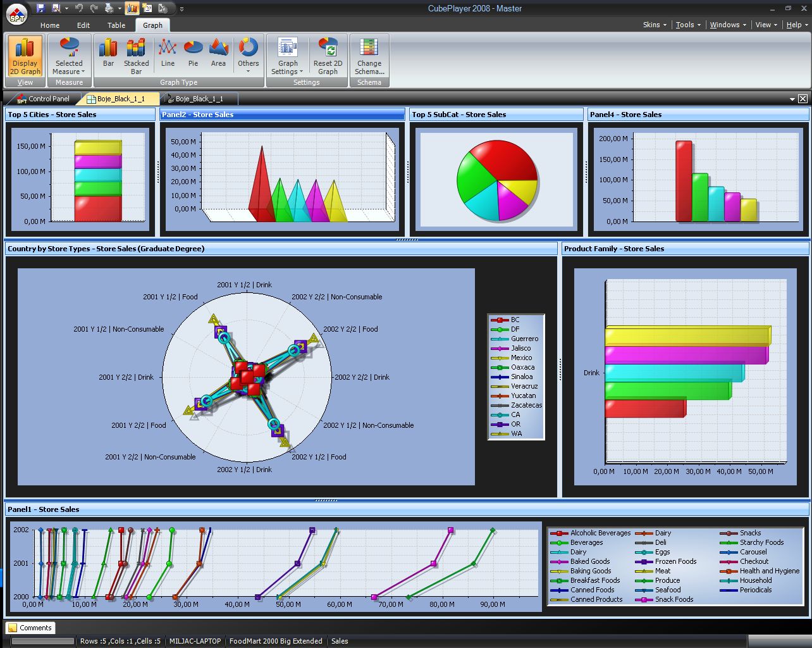Open the Windows dropdown menu
812x648 pixels.
pos(727,25)
